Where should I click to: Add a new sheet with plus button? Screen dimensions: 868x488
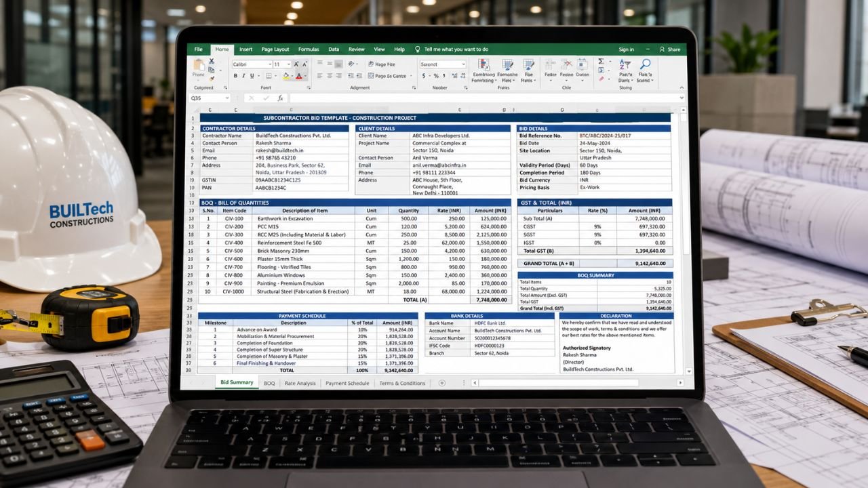pyautogui.click(x=442, y=384)
